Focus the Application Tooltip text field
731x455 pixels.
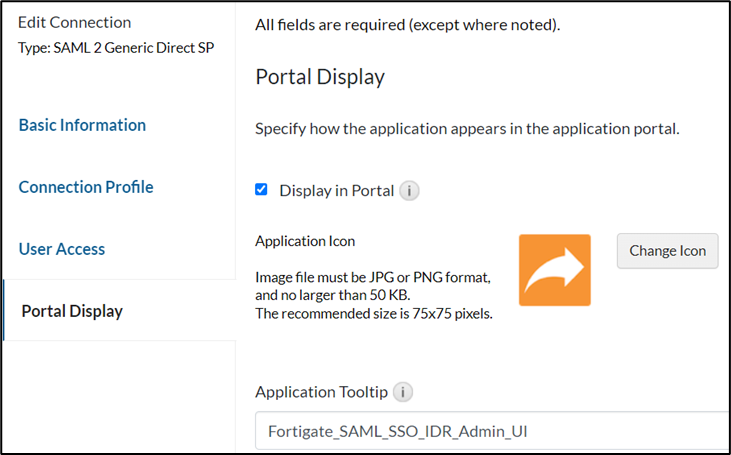pos(490,432)
